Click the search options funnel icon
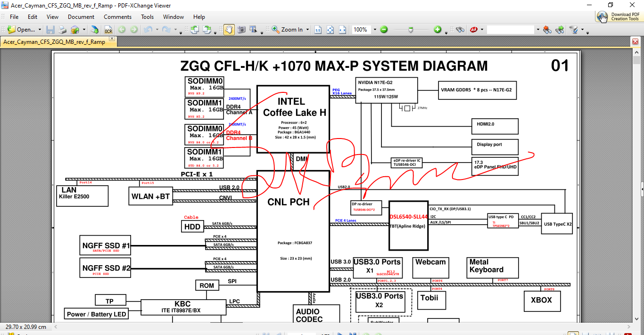This screenshot has height=335, width=644. click(x=573, y=30)
